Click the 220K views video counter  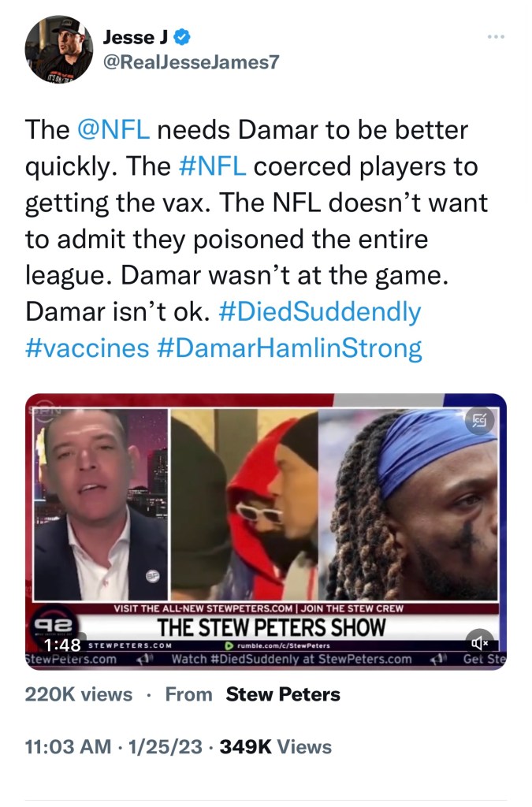[x=79, y=694]
